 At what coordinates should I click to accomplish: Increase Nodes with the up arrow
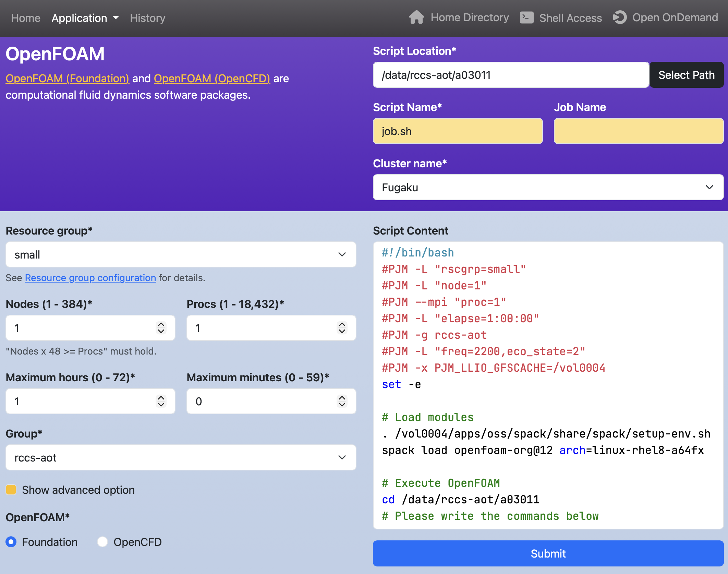coord(161,324)
